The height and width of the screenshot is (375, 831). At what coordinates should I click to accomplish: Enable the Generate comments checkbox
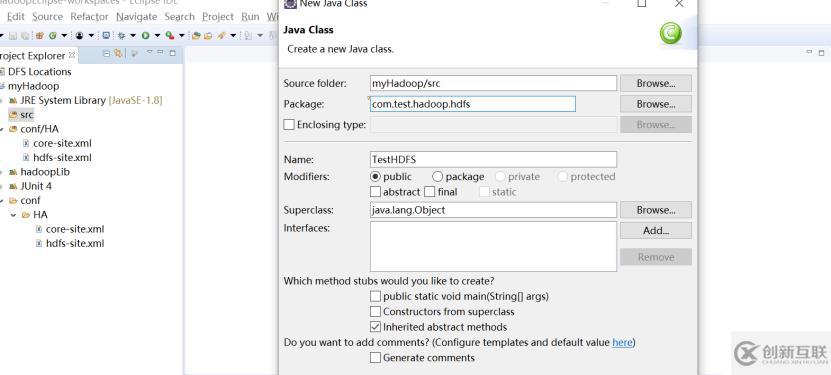[375, 358]
